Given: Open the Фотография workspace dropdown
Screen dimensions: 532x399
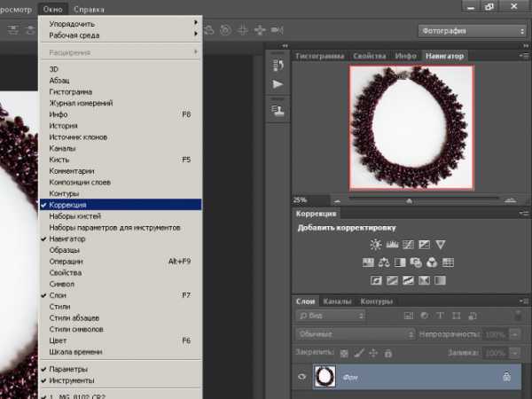Looking at the screenshot, I should tap(473, 31).
